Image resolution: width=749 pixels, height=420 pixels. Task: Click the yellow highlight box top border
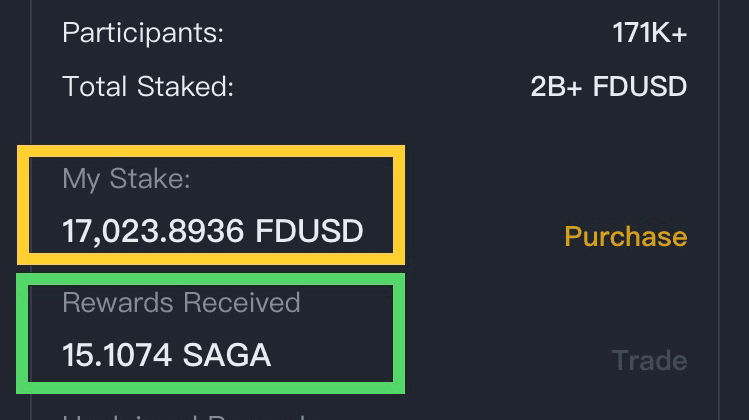pos(211,150)
